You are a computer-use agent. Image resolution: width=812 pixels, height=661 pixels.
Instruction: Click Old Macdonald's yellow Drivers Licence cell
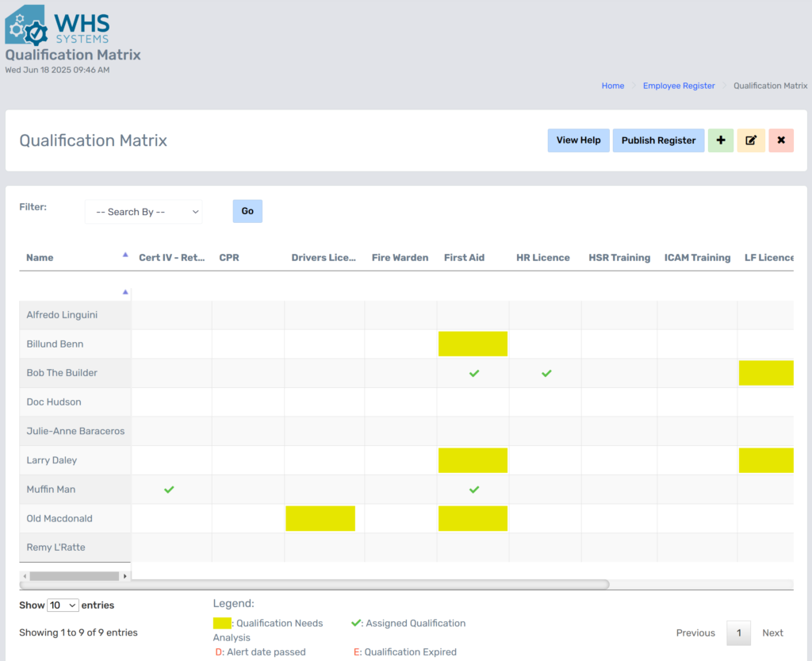(320, 519)
